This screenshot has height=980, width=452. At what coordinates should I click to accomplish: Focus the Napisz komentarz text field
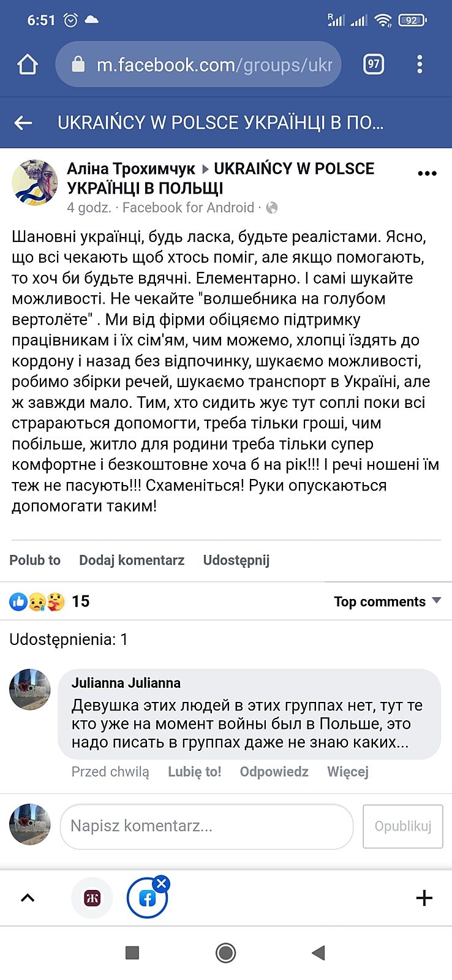[206, 826]
